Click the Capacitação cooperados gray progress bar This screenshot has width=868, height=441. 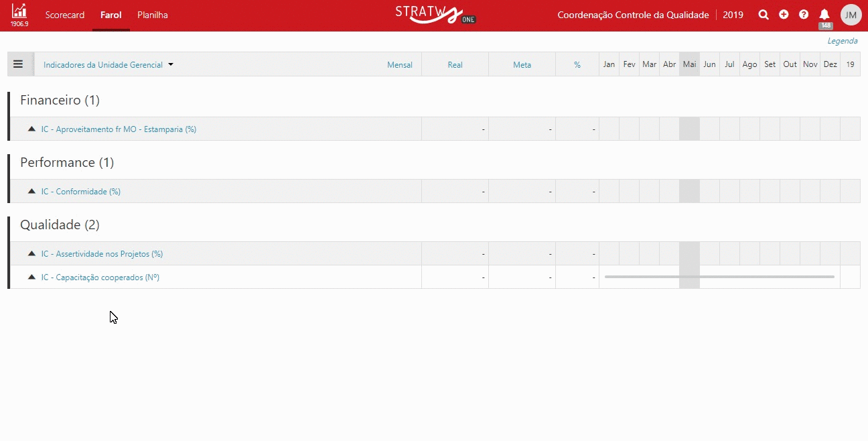click(719, 277)
